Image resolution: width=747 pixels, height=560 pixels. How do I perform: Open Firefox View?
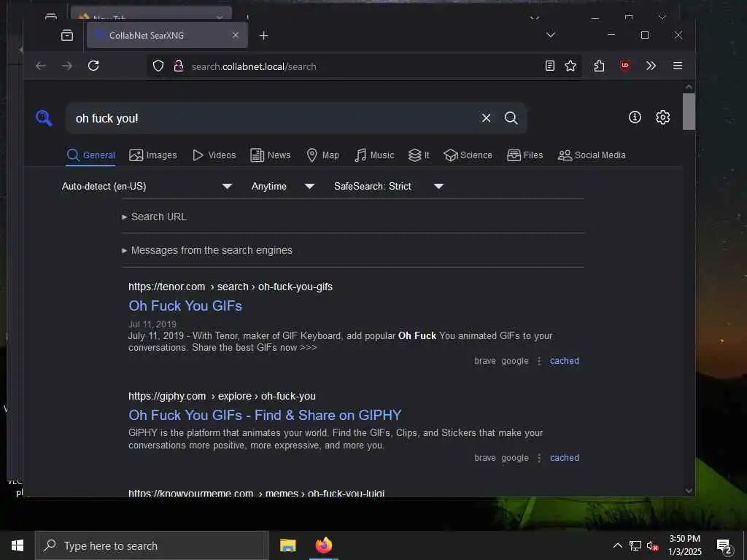click(x=67, y=35)
